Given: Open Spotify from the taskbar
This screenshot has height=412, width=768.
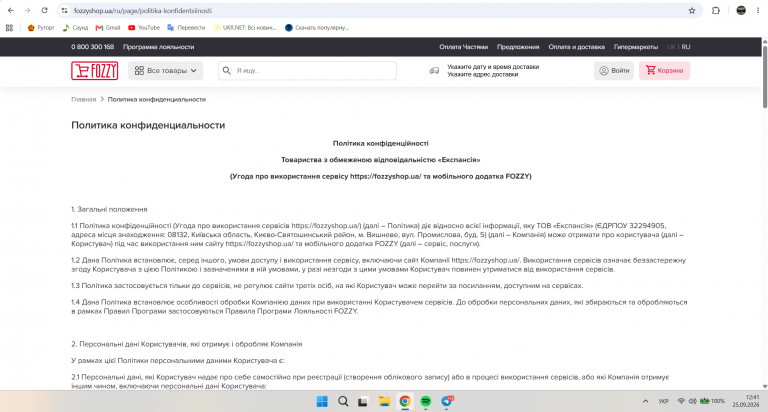Looking at the screenshot, I should pyautogui.click(x=426, y=401).
